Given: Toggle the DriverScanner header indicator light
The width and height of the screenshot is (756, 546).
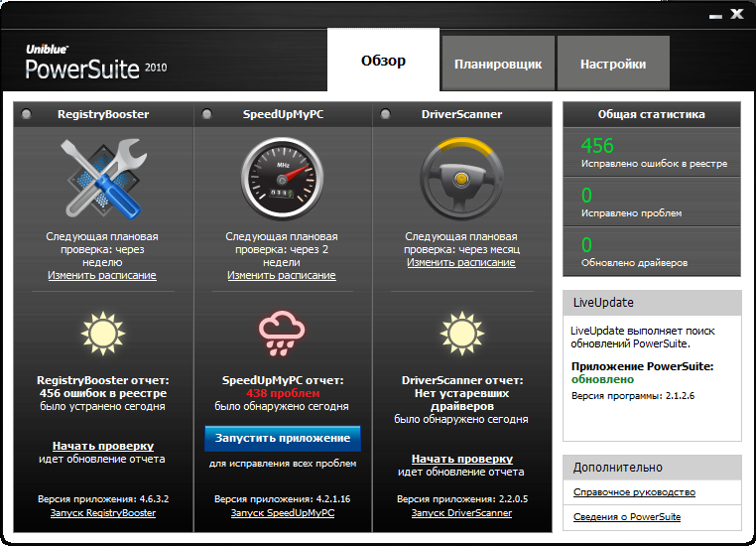Looking at the screenshot, I should (385, 114).
